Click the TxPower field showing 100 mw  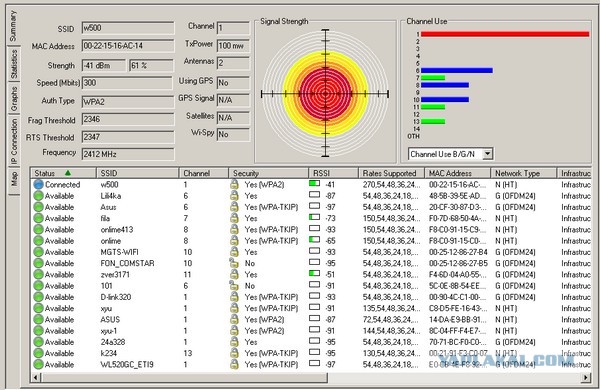[233, 46]
